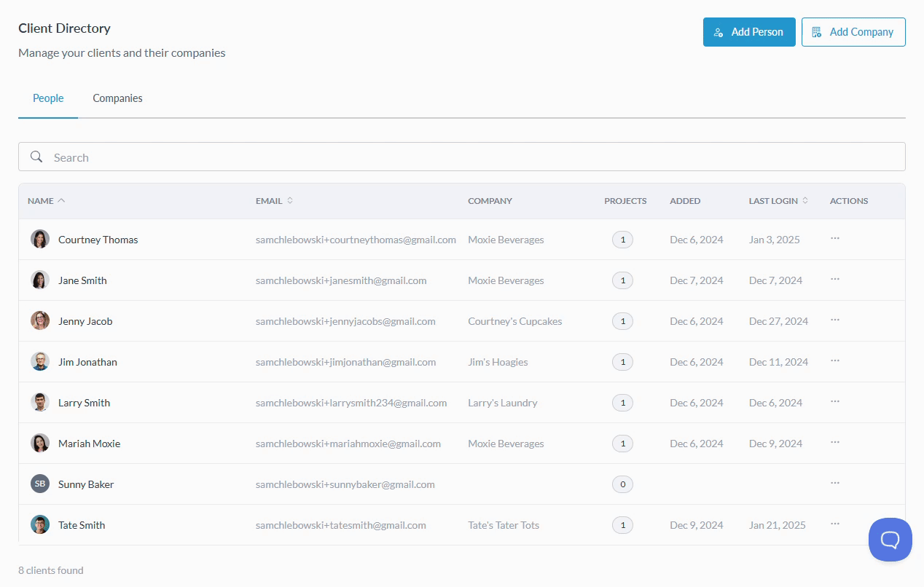Screen dimensions: 924x587
Task: Select the People tab
Action: (x=48, y=98)
